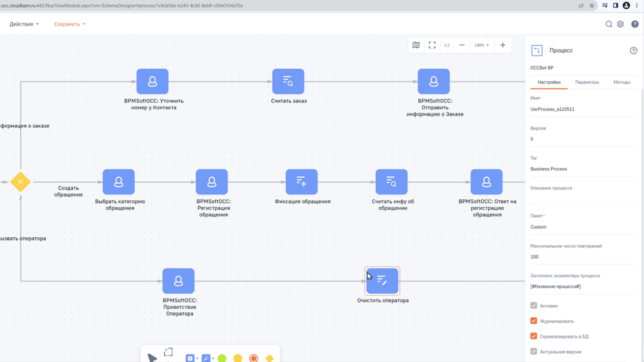Uncheck the 'Журналировать' checkbox
The height and width of the screenshot is (362, 644).
(x=533, y=321)
